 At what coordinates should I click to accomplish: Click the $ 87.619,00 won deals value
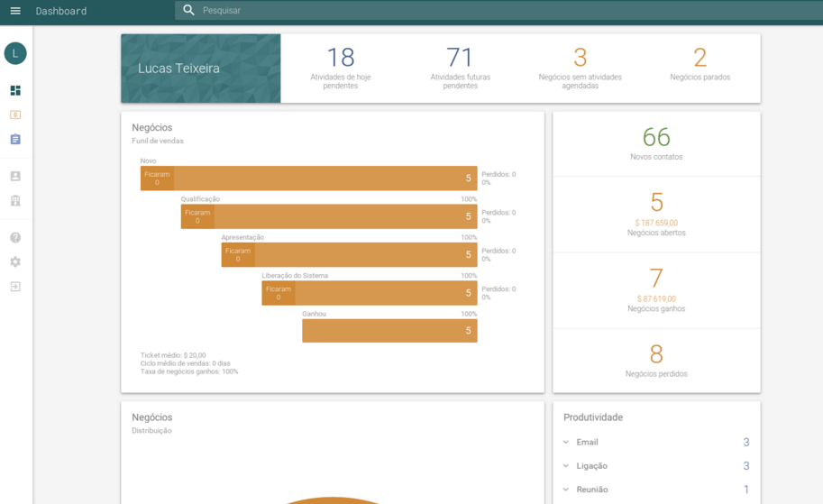[x=656, y=298]
